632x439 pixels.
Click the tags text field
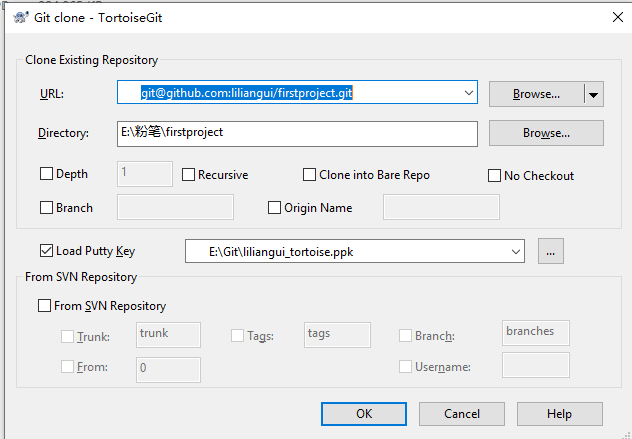pos(337,335)
